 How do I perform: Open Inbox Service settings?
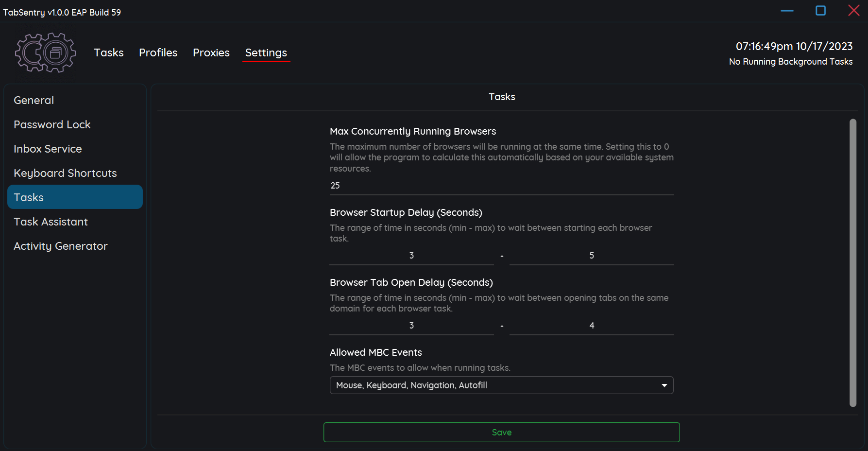click(48, 149)
